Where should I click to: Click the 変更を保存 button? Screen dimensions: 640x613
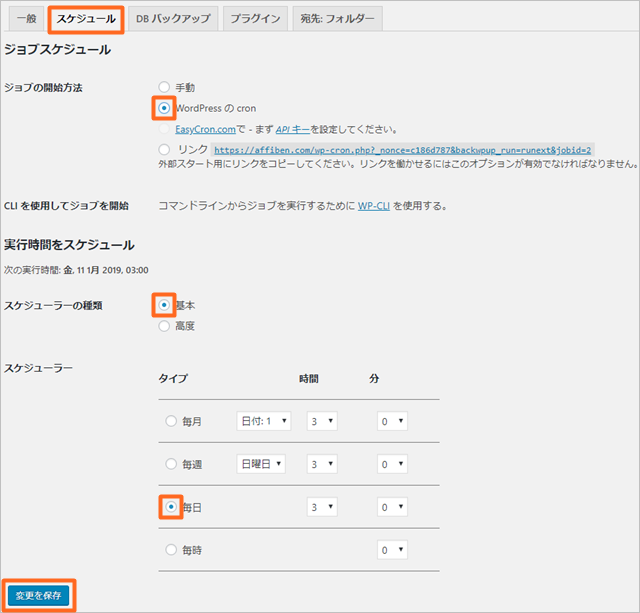pos(41,593)
